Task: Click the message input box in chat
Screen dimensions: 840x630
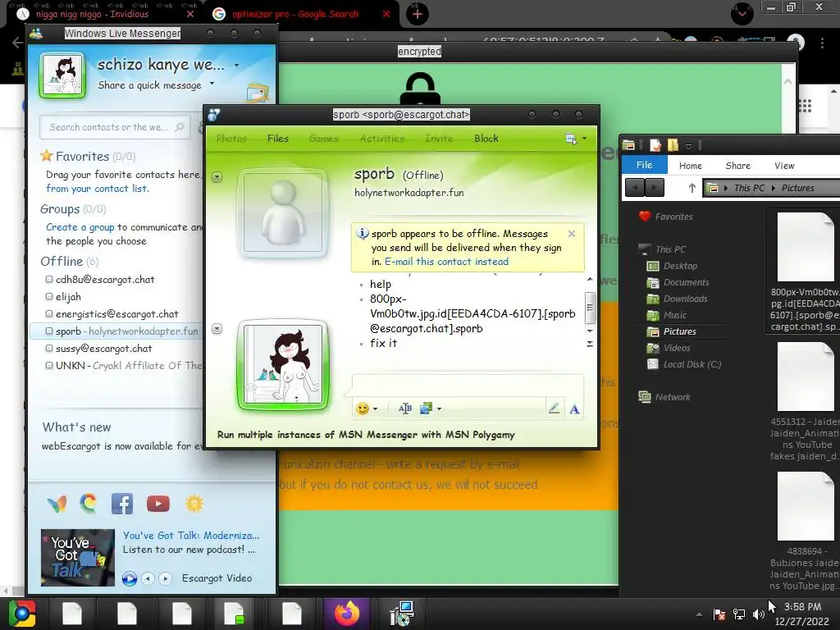Action: 467,386
